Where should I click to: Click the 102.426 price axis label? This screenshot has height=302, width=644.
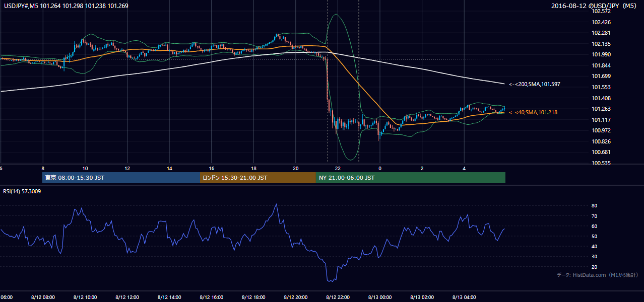coord(602,22)
